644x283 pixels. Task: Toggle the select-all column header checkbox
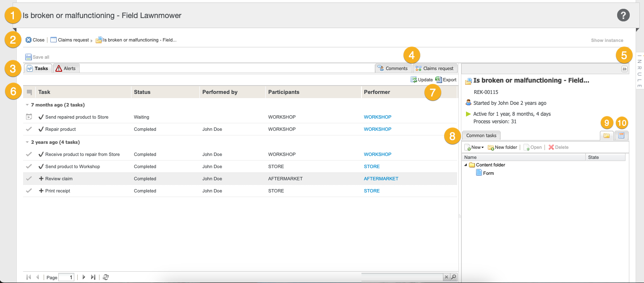(x=29, y=92)
